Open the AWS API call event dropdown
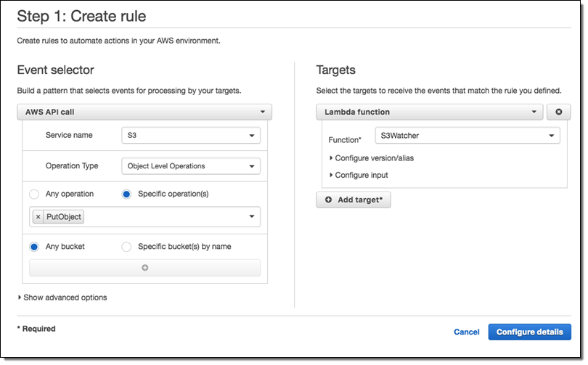 [x=144, y=112]
